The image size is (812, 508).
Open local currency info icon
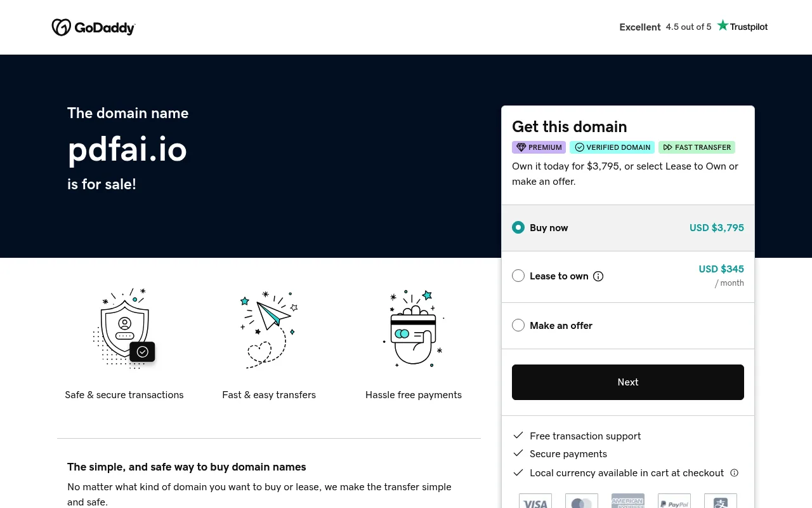pos(735,472)
